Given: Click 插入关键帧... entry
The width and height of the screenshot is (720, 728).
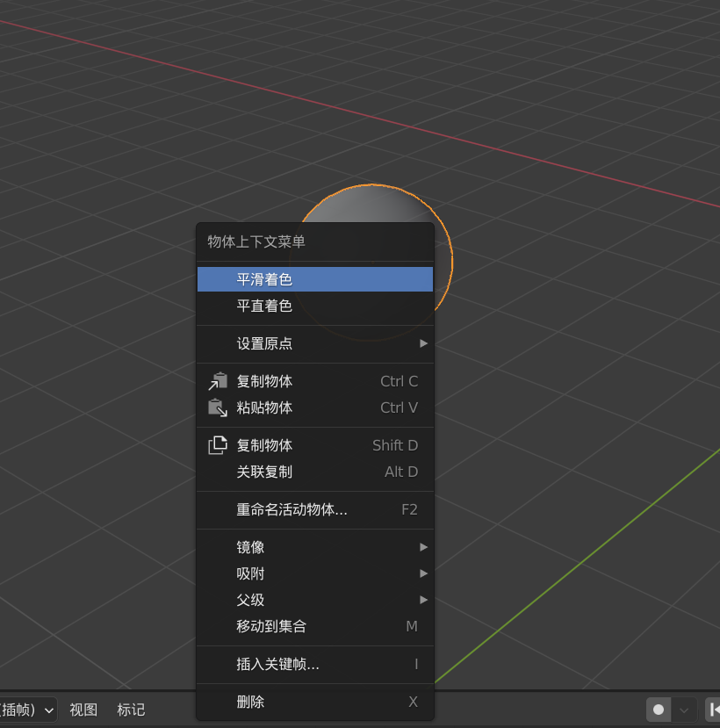Looking at the screenshot, I should 314,664.
